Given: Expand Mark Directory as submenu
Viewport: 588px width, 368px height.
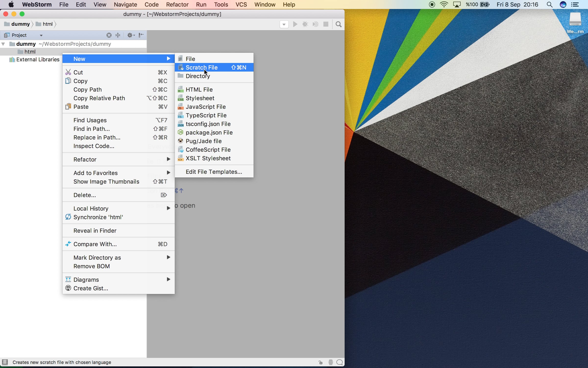Looking at the screenshot, I should [x=119, y=258].
